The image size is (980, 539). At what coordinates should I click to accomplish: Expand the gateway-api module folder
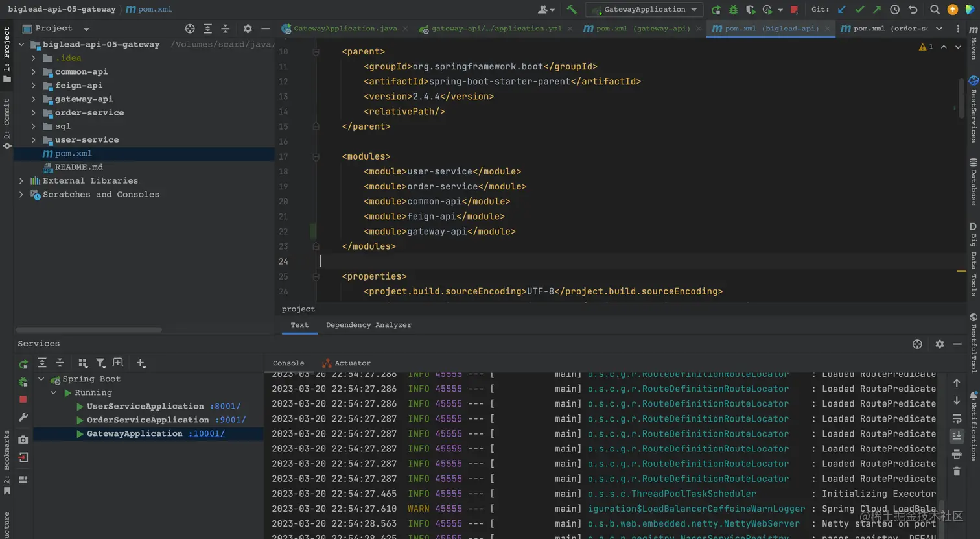[x=34, y=99]
